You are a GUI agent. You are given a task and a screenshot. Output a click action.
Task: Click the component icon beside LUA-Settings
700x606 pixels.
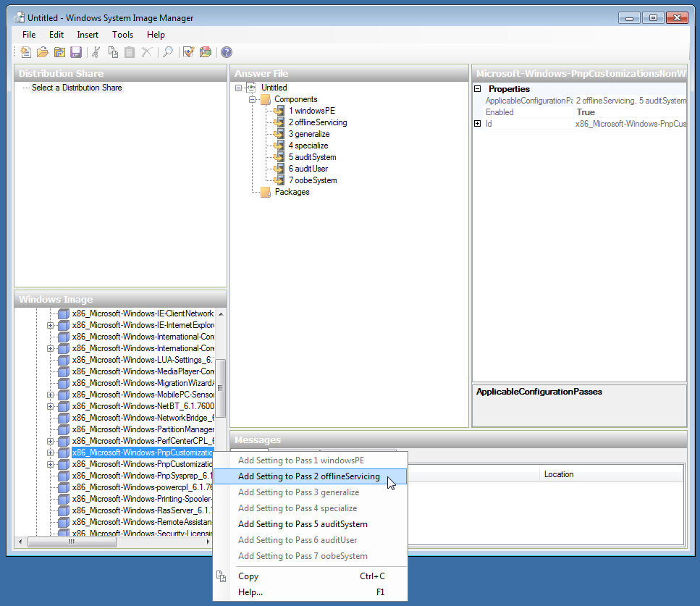point(64,360)
